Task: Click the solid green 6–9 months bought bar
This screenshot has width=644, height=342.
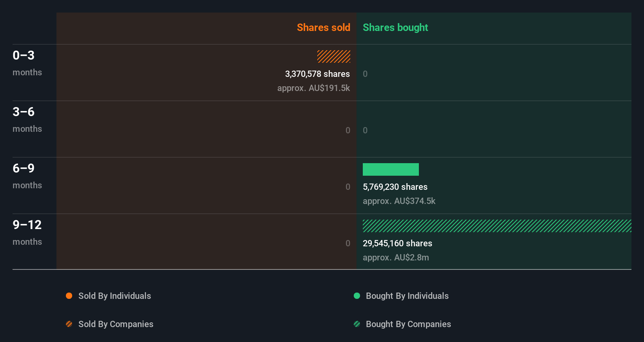Action: (391, 169)
